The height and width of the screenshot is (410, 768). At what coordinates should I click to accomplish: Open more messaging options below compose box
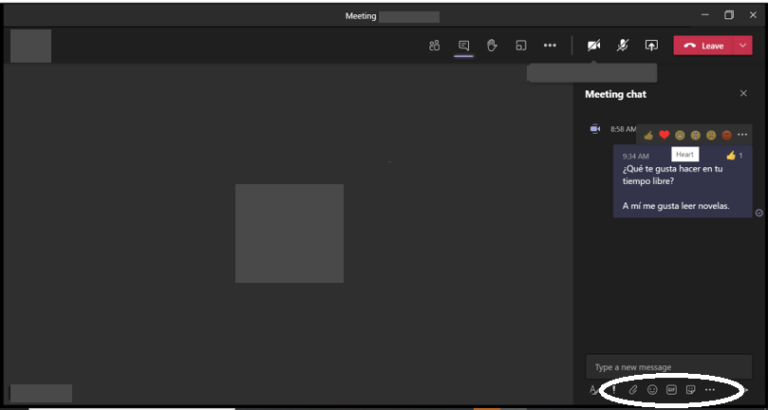click(710, 389)
